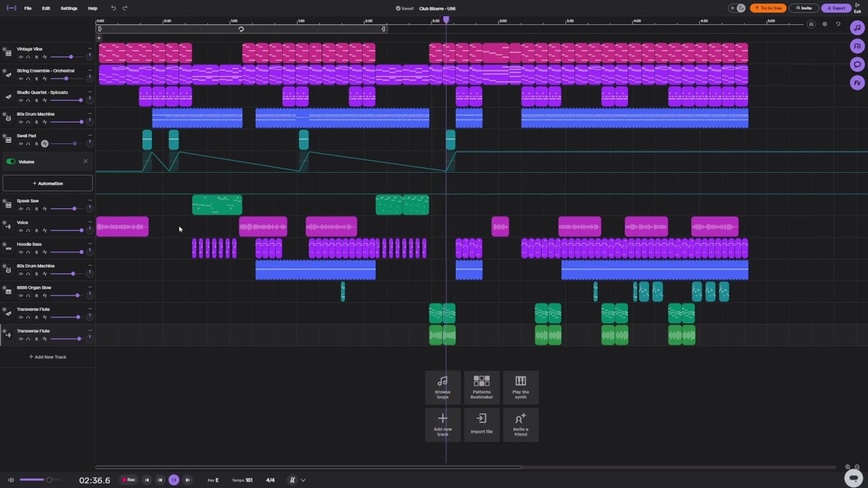The image size is (868, 488).
Task: Arm recording on the Studio Quartet - Spiccato track
Action: click(37, 100)
